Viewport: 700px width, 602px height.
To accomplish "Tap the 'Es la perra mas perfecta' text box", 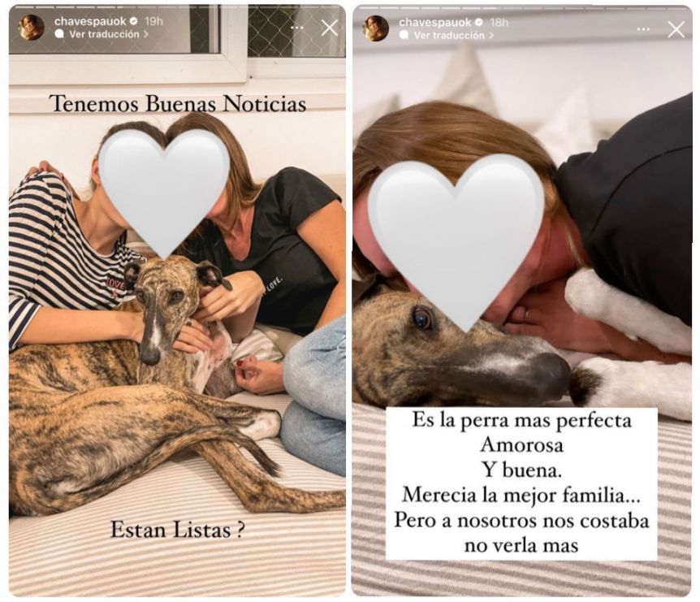I will (521, 483).
